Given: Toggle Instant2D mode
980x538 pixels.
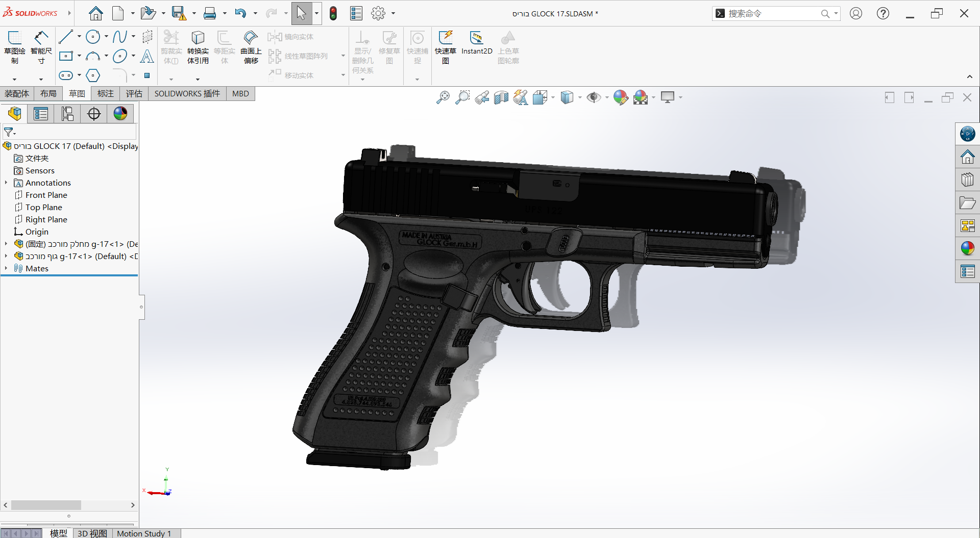Looking at the screenshot, I should point(477,43).
